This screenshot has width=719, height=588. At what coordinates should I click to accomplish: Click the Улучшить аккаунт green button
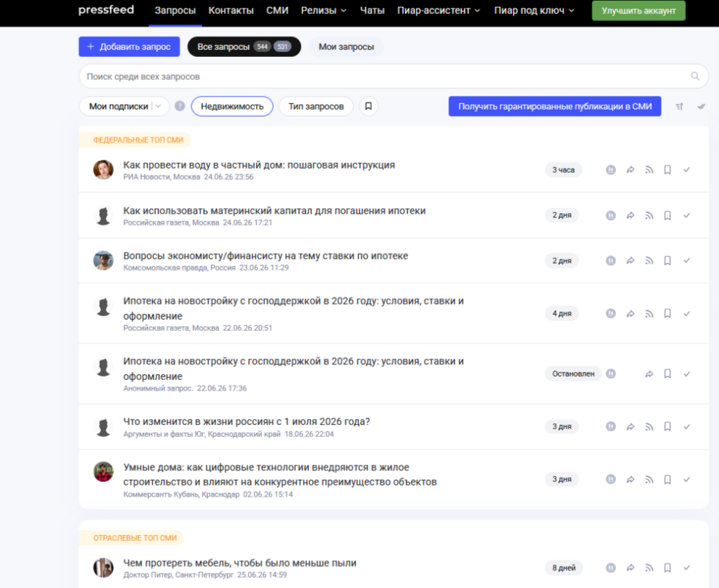pyautogui.click(x=639, y=11)
